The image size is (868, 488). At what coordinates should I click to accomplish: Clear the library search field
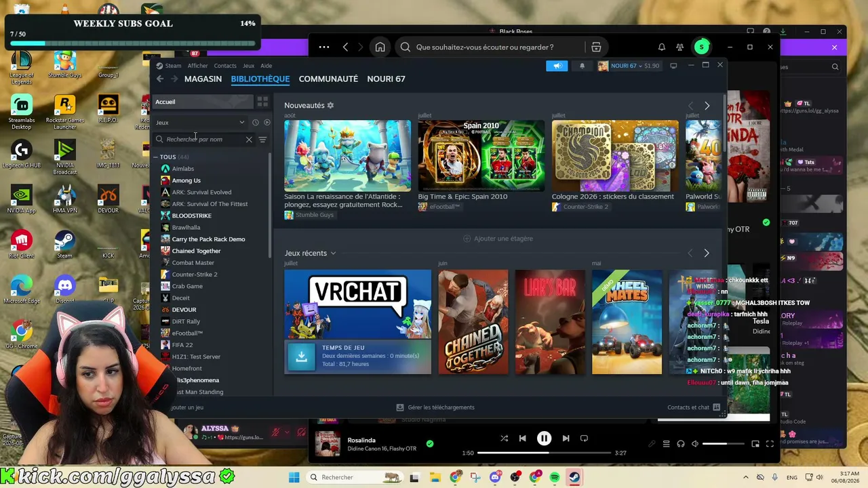pyautogui.click(x=249, y=140)
